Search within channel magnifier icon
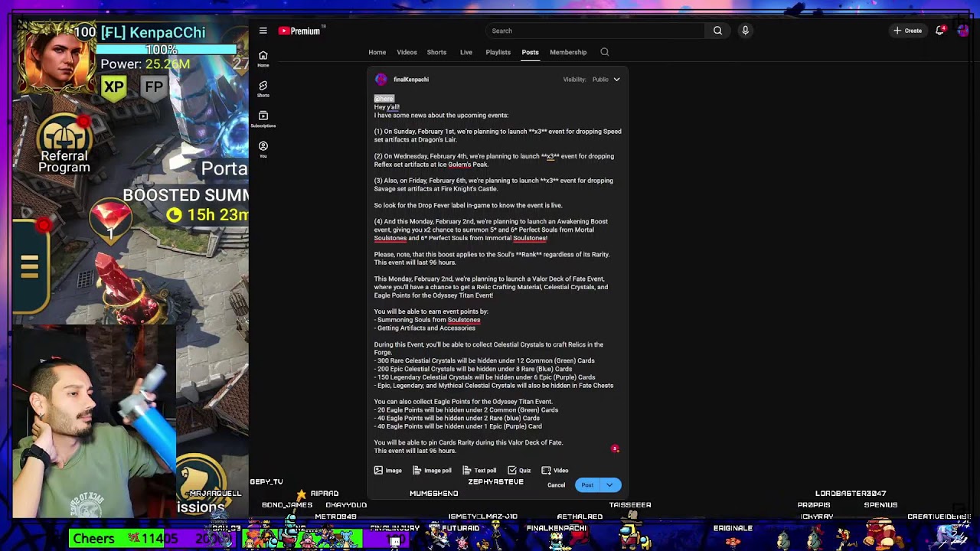Viewport: 980px width, 551px height. point(605,52)
